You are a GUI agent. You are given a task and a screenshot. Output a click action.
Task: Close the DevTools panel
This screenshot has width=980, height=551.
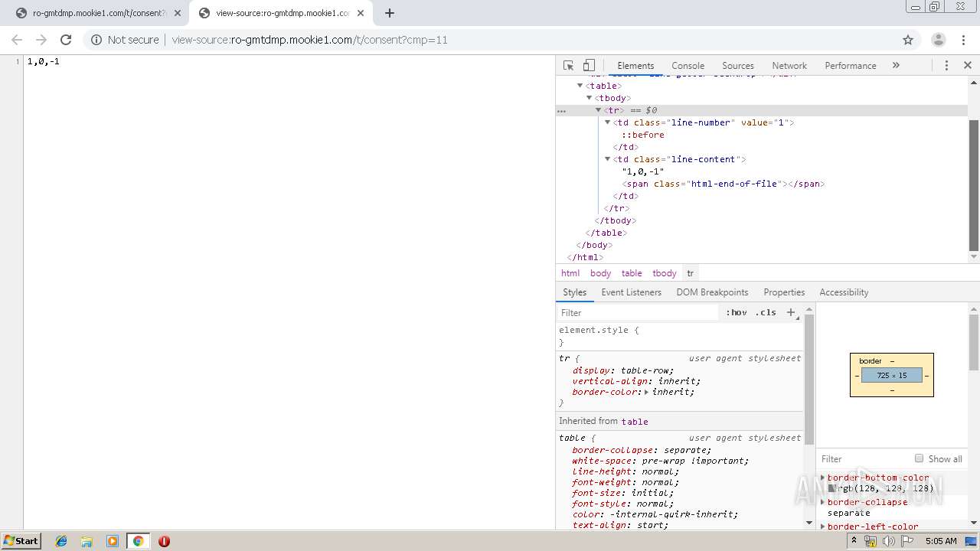point(968,65)
